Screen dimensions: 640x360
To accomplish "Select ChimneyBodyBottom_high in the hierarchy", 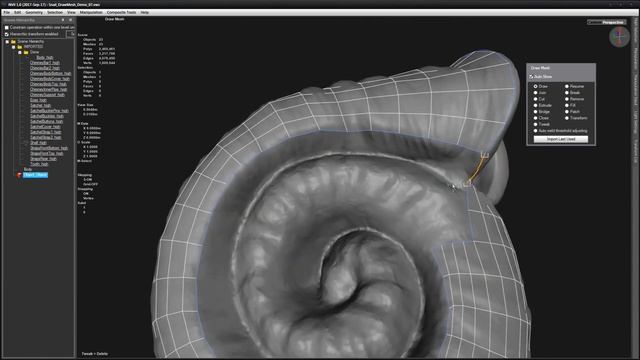I will pos(51,73).
